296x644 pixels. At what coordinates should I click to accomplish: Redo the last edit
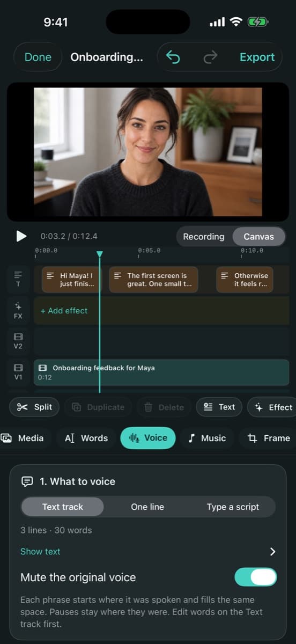tap(211, 57)
